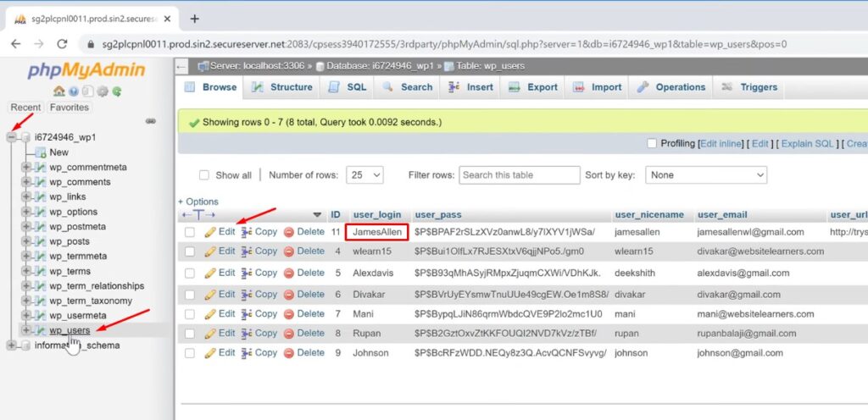Expand the wp_comments tree node

pos(25,182)
